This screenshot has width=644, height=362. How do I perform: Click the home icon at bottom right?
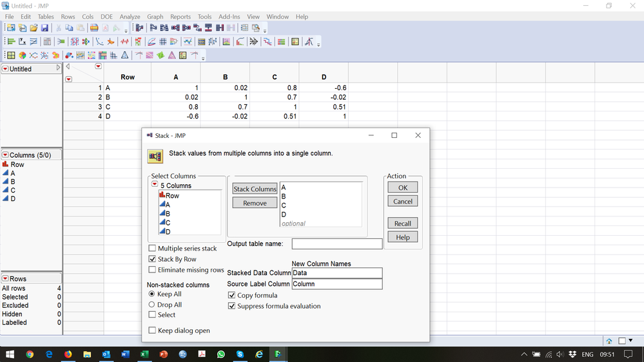(x=609, y=341)
